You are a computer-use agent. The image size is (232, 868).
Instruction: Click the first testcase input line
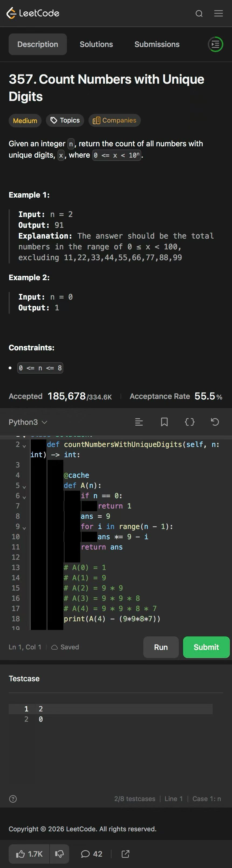click(x=111, y=708)
